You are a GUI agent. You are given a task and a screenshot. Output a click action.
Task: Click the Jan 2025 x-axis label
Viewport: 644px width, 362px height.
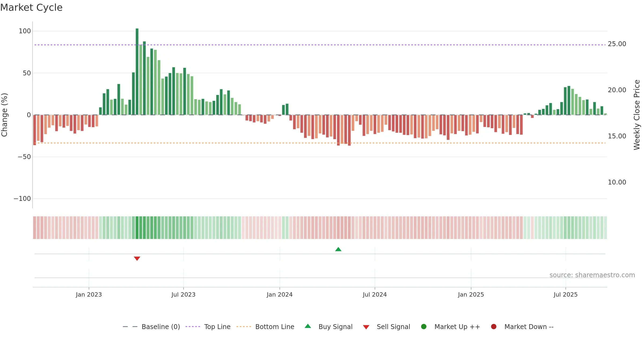click(471, 295)
